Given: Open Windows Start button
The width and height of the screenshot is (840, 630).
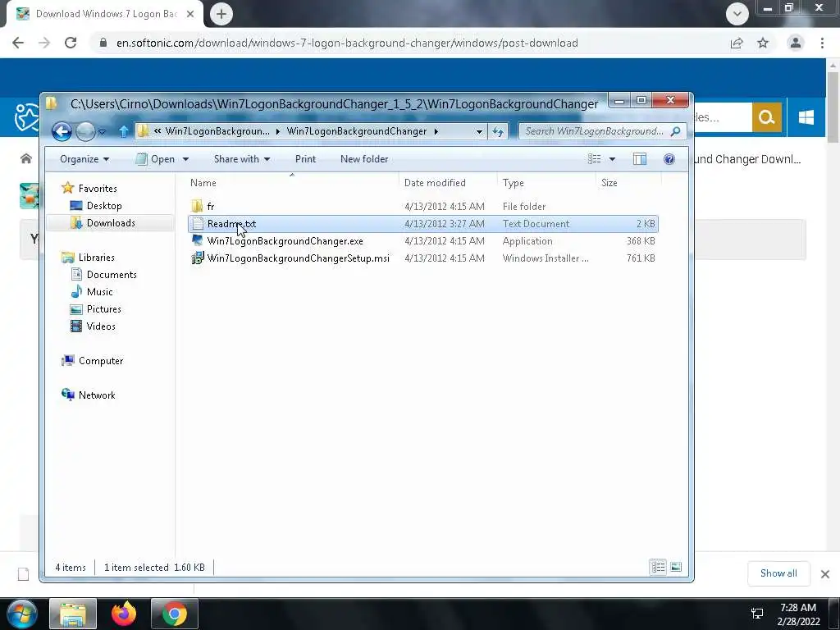Looking at the screenshot, I should point(22,614).
